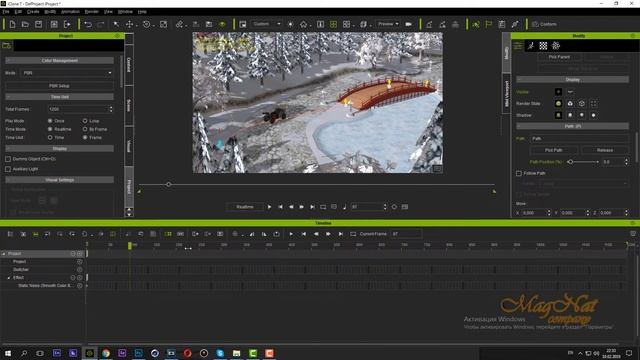640x360 pixels.
Task: Click the Redo arrow icon
Action: click(x=101, y=24)
